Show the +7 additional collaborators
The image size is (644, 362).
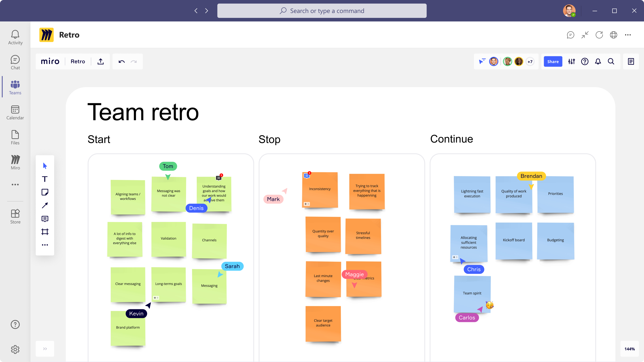tap(530, 62)
